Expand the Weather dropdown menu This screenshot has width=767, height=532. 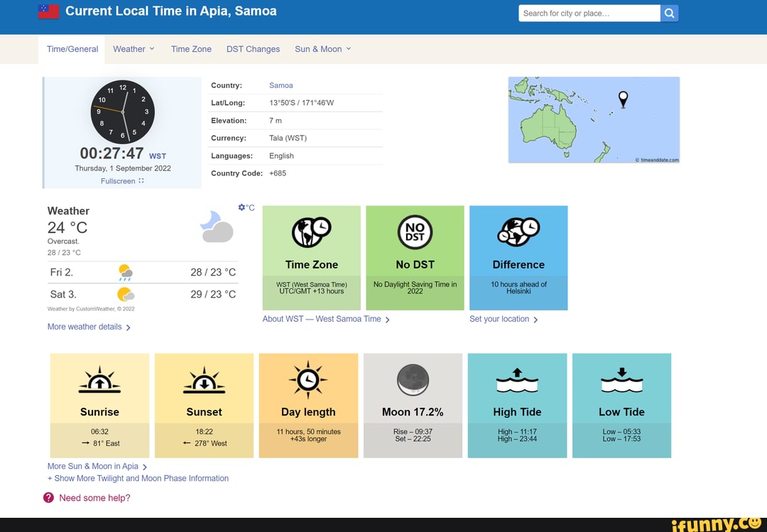pos(134,49)
